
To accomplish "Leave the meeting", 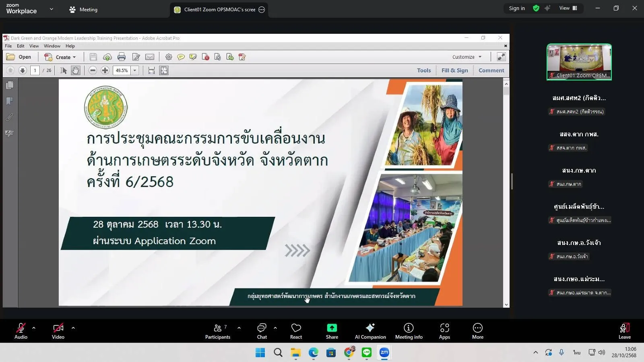I will click(x=624, y=331).
